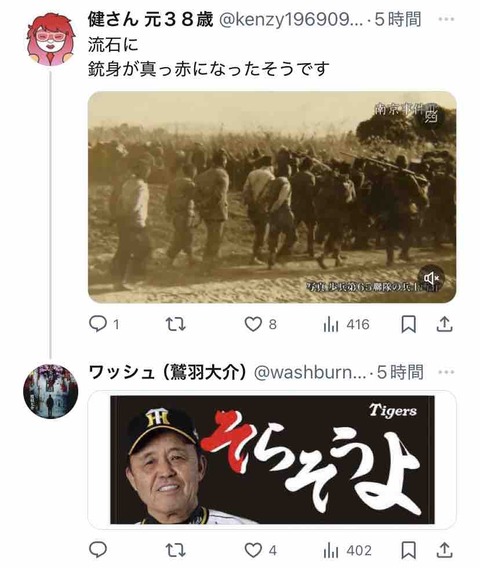Open ワッシュ's profile avatar

(50, 391)
